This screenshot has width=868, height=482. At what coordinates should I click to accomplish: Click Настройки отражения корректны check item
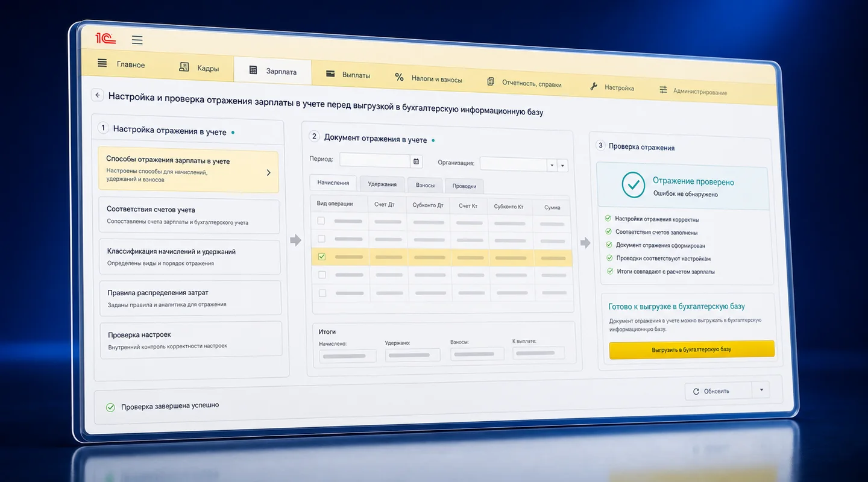pyautogui.click(x=652, y=219)
